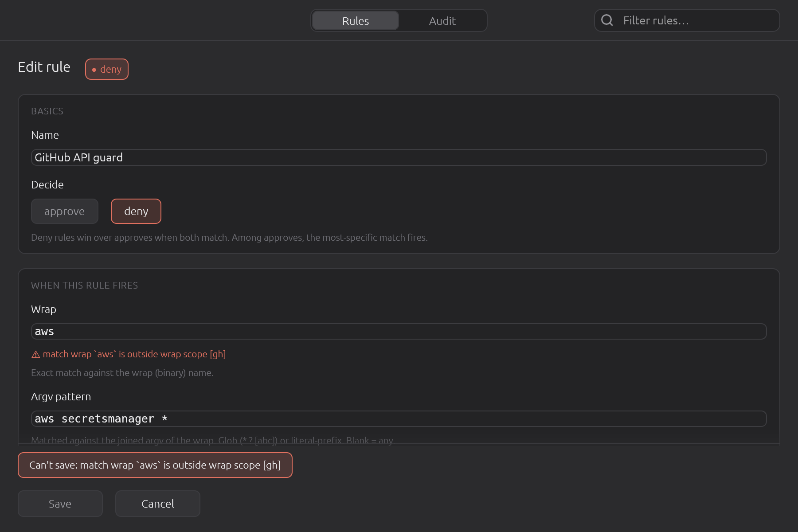Focus the Filter rules search field
The height and width of the screenshot is (532, 798).
687,20
